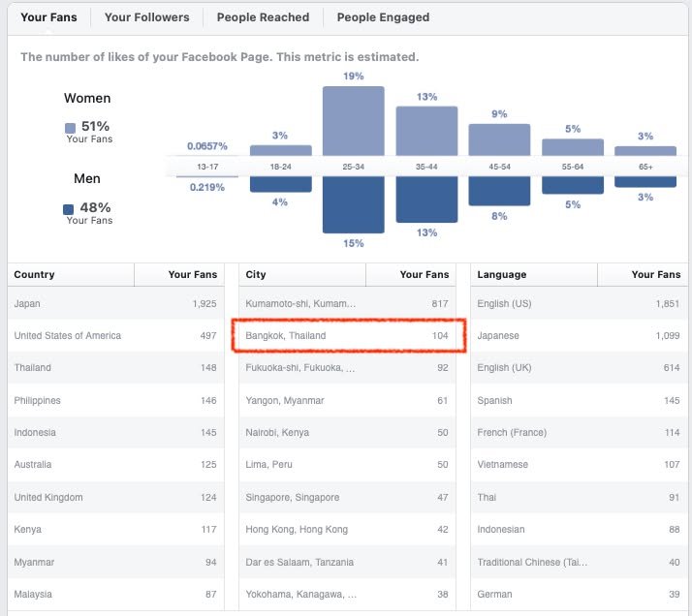Select the English (US) language row

(x=579, y=304)
